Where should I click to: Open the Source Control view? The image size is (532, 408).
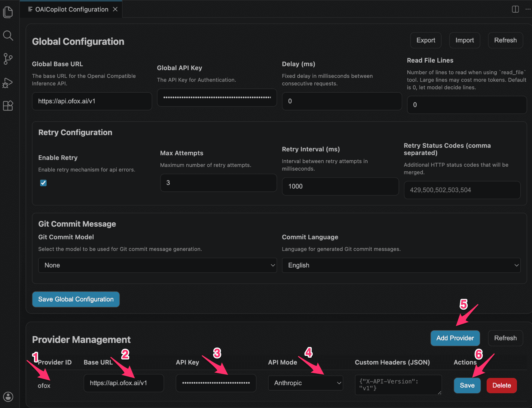tap(8, 59)
